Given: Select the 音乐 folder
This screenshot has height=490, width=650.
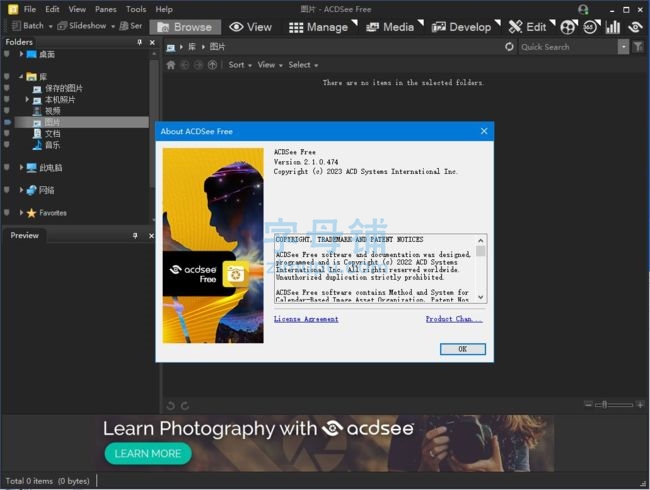Looking at the screenshot, I should click(x=53, y=145).
